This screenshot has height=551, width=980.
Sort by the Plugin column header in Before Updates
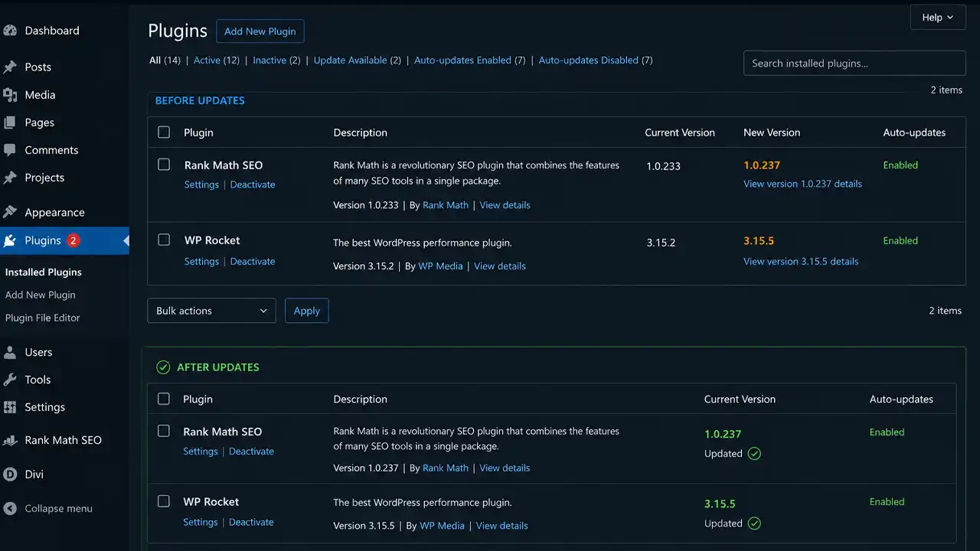pyautogui.click(x=198, y=132)
